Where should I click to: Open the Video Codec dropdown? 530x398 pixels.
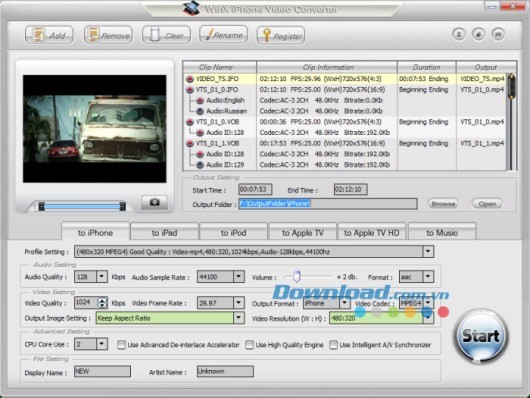pyautogui.click(x=428, y=303)
